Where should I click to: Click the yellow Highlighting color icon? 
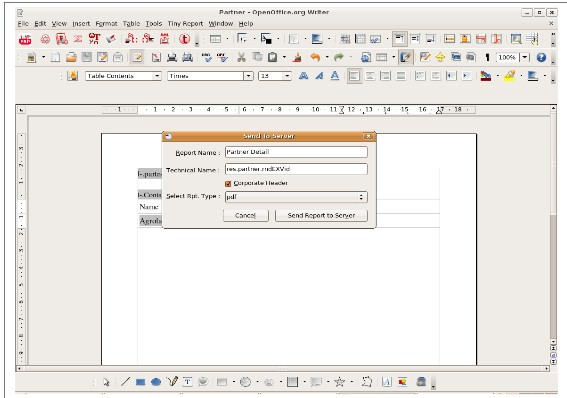[x=510, y=76]
